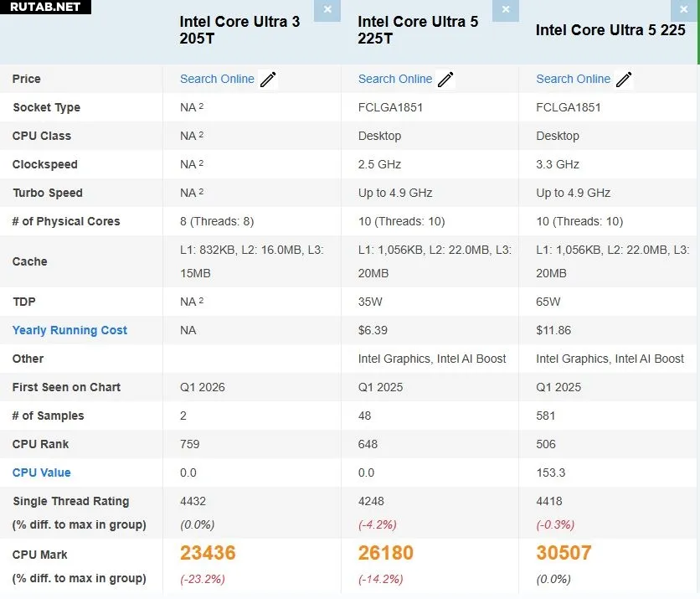This screenshot has width=700, height=599.
Task: Click the green scrollbar on the right edge
Action: click(697, 32)
